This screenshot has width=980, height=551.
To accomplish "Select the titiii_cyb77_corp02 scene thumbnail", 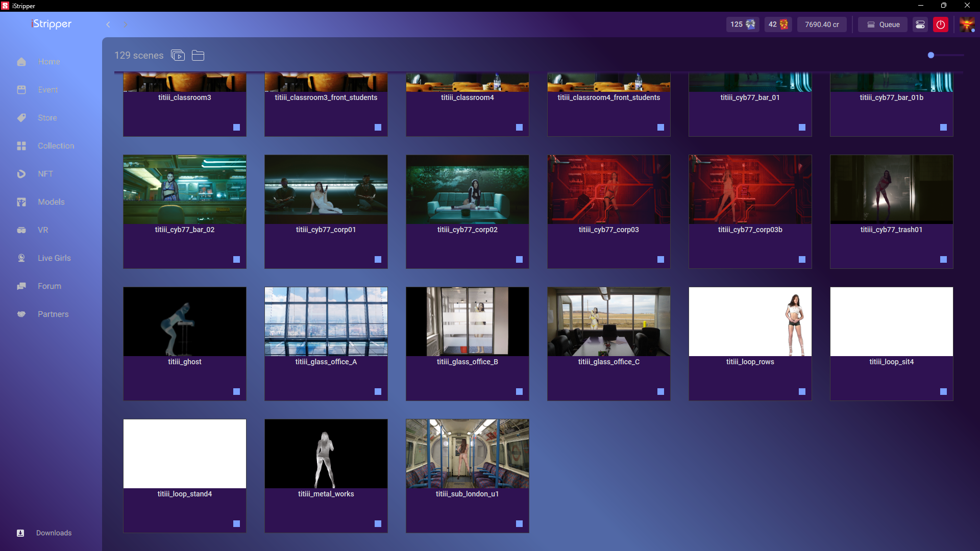I will (x=467, y=190).
